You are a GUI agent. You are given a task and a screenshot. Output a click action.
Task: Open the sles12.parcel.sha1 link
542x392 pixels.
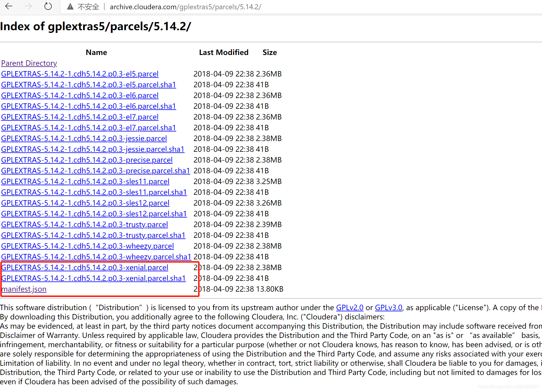coord(94,214)
